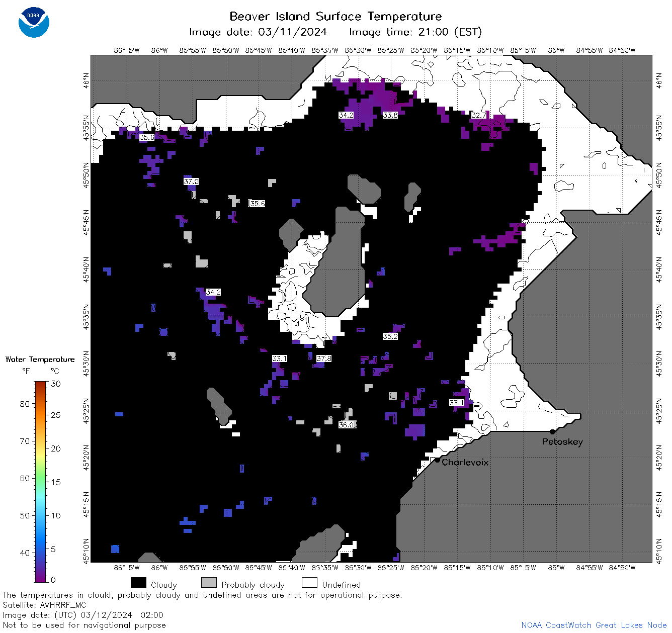Image resolution: width=672 pixels, height=633 pixels.
Task: Click the 15 Celsius scale tick label
Action: (56, 482)
